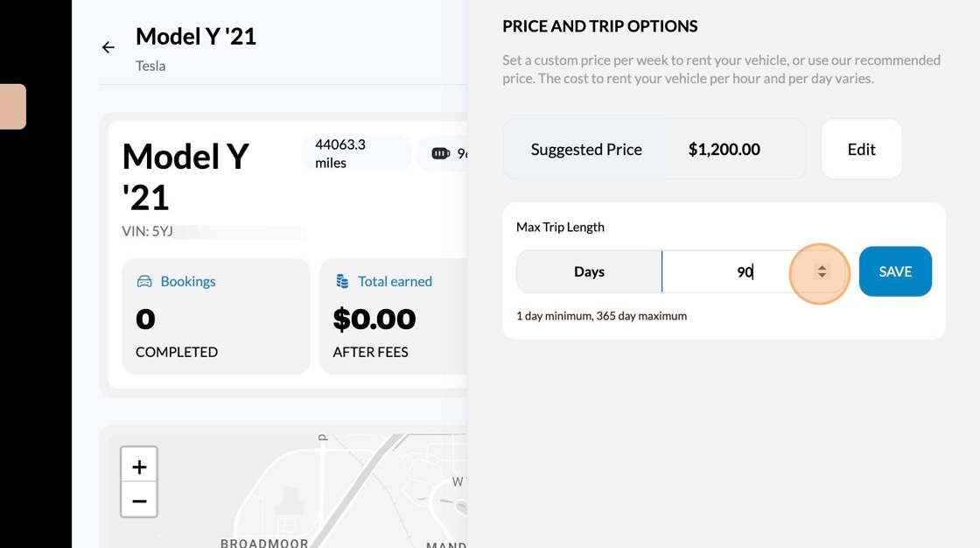Click the battery icon chip
Screen dimensions: 980x548
pyautogui.click(x=441, y=154)
